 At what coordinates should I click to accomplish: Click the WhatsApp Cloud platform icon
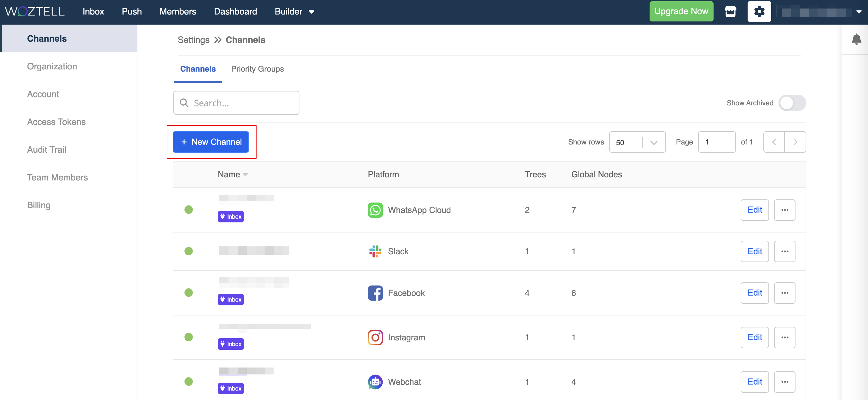click(x=375, y=210)
